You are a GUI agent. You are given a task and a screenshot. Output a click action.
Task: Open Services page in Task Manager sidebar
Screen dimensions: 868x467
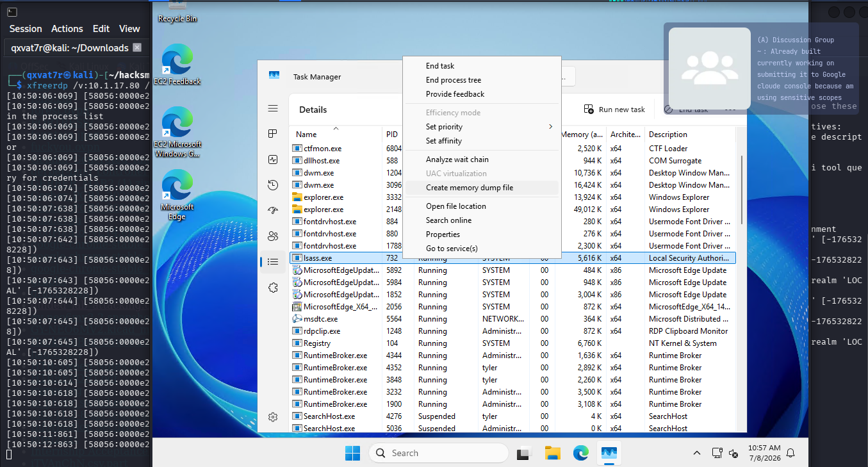[x=273, y=288]
